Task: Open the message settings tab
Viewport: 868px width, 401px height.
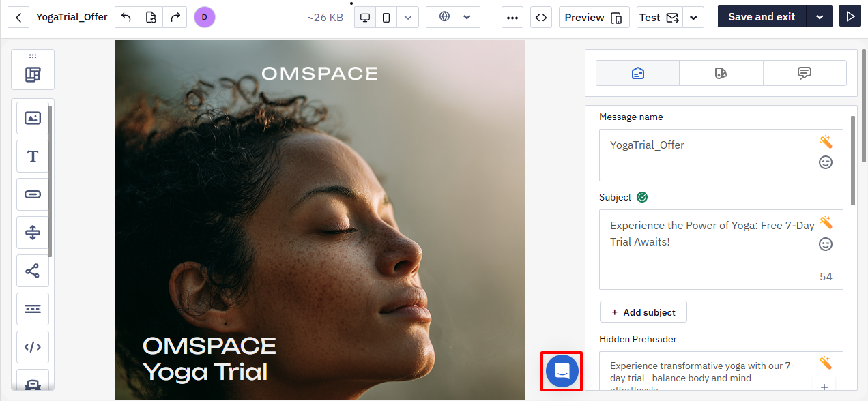Action: pos(638,73)
